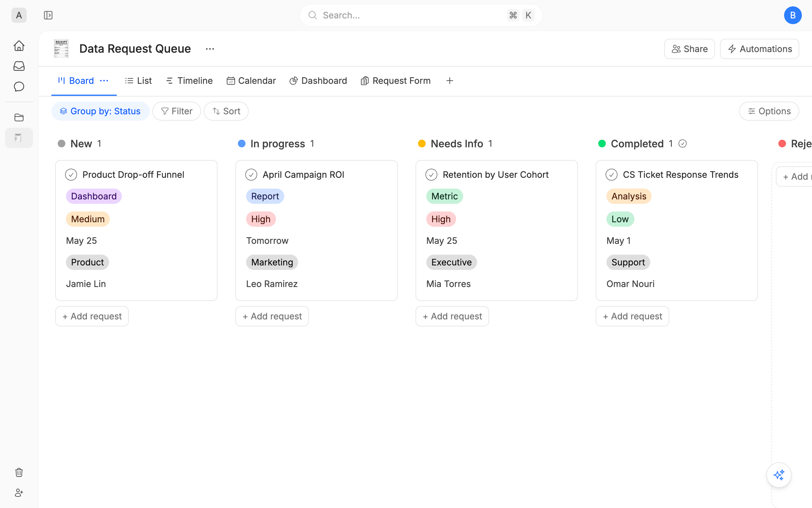Open the Filter menu
Screen dimensions: 812x508
pos(176,111)
